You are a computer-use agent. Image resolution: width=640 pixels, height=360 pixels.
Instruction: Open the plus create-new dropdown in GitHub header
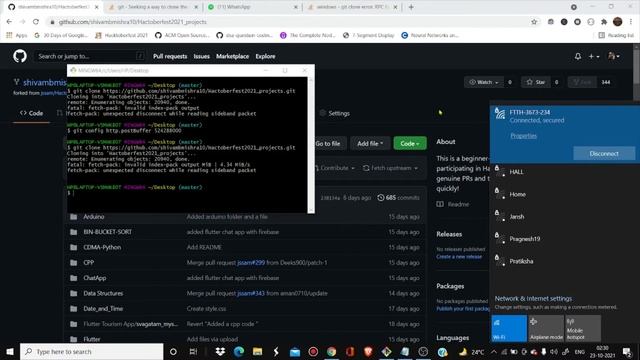(593, 56)
